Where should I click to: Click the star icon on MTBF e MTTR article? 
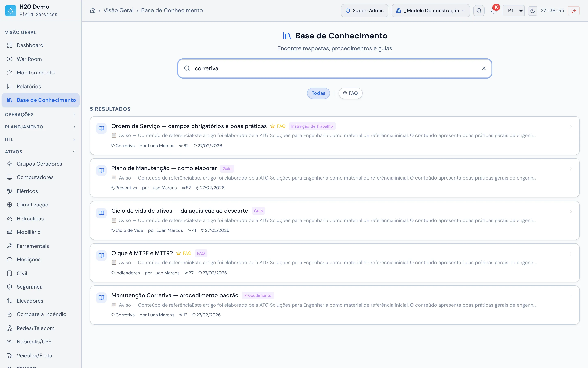click(x=178, y=253)
